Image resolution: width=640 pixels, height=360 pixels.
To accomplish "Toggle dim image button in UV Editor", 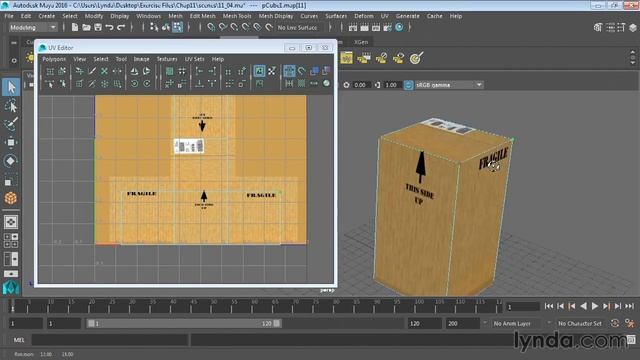I will pyautogui.click(x=259, y=83).
